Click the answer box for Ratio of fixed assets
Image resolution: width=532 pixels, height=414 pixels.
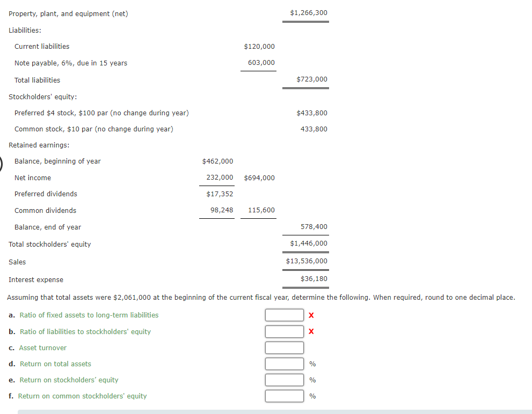pos(284,315)
